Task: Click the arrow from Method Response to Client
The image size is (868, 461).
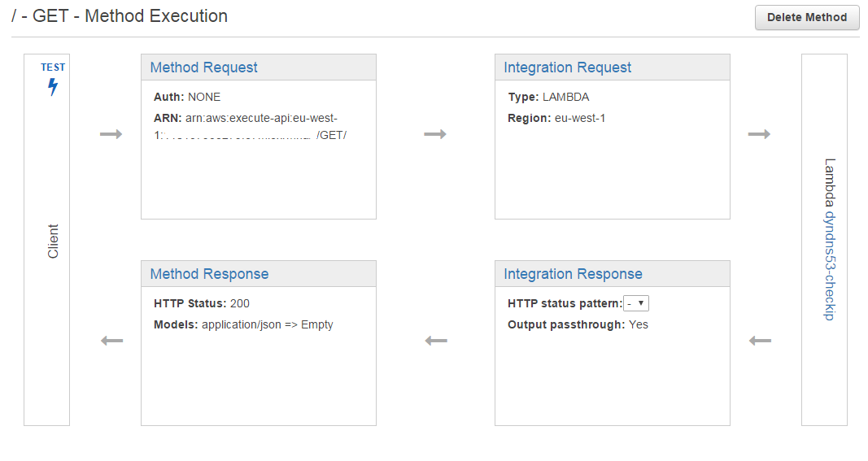Action: coord(111,341)
